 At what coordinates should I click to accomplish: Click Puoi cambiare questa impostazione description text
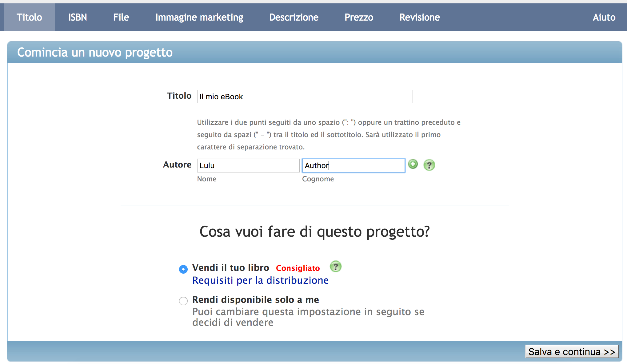[x=308, y=317]
